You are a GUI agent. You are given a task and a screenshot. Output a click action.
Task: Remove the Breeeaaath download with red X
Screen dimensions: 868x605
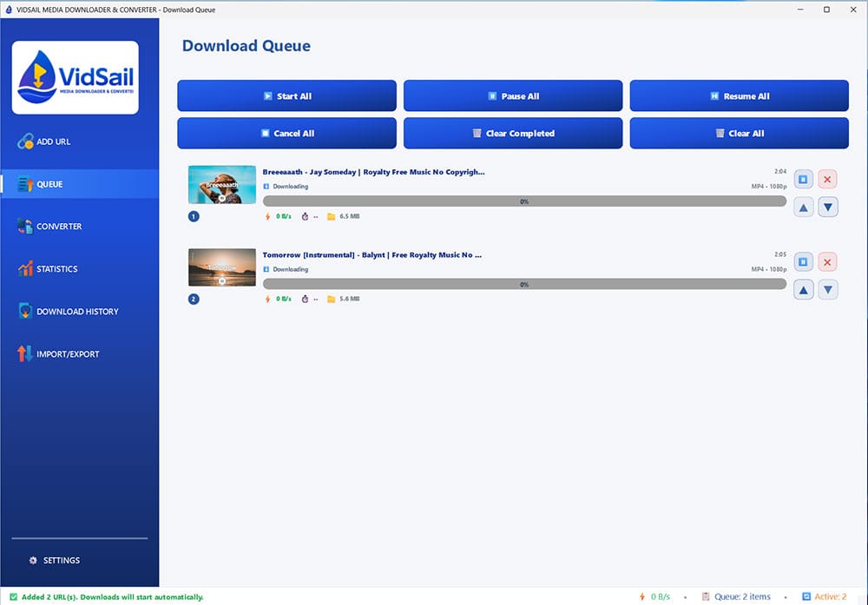tap(827, 180)
